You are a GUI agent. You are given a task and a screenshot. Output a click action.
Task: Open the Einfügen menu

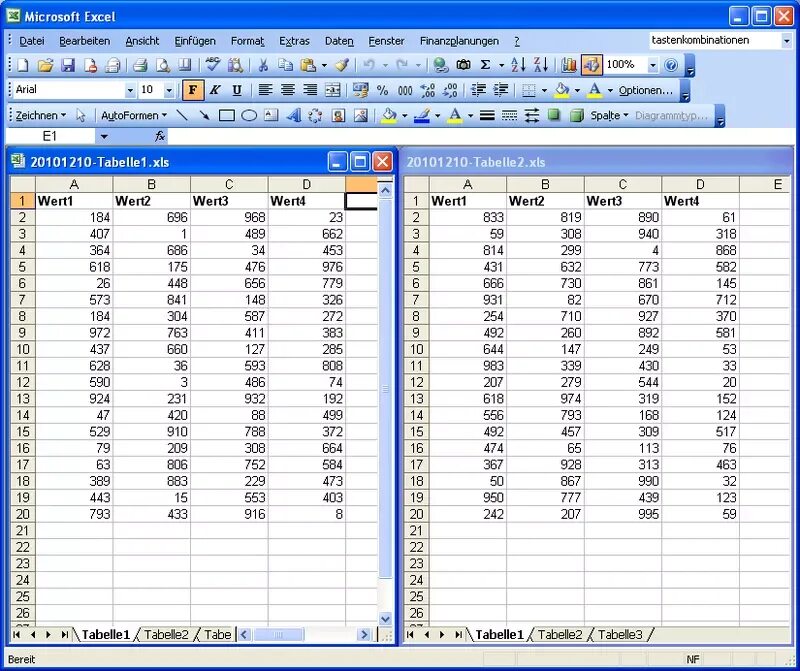click(x=195, y=41)
